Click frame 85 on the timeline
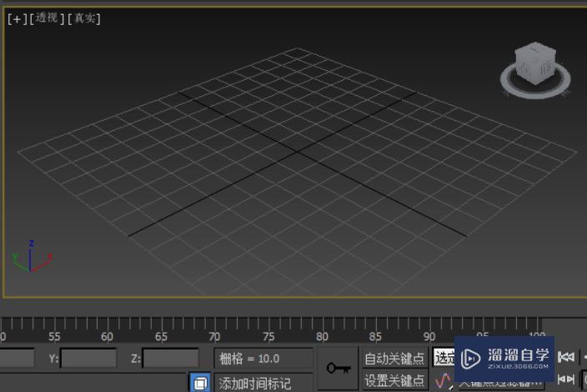The width and height of the screenshot is (587, 392). pyautogui.click(x=375, y=337)
